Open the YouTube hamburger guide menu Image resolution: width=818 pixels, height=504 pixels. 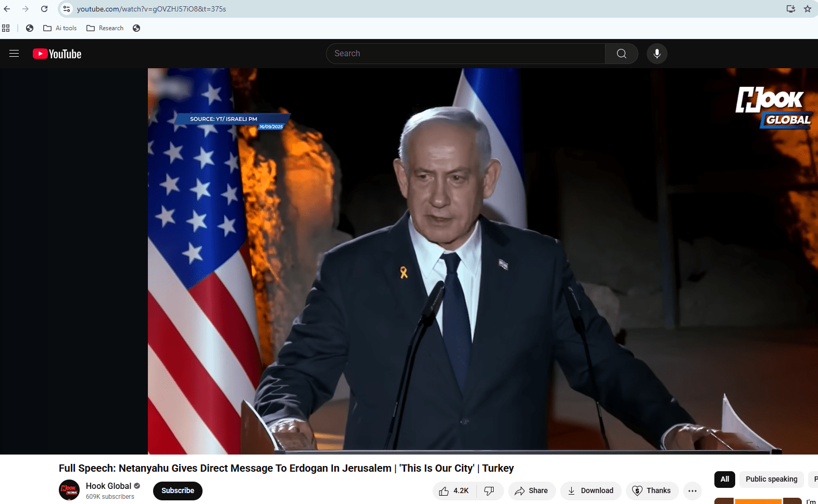(14, 54)
